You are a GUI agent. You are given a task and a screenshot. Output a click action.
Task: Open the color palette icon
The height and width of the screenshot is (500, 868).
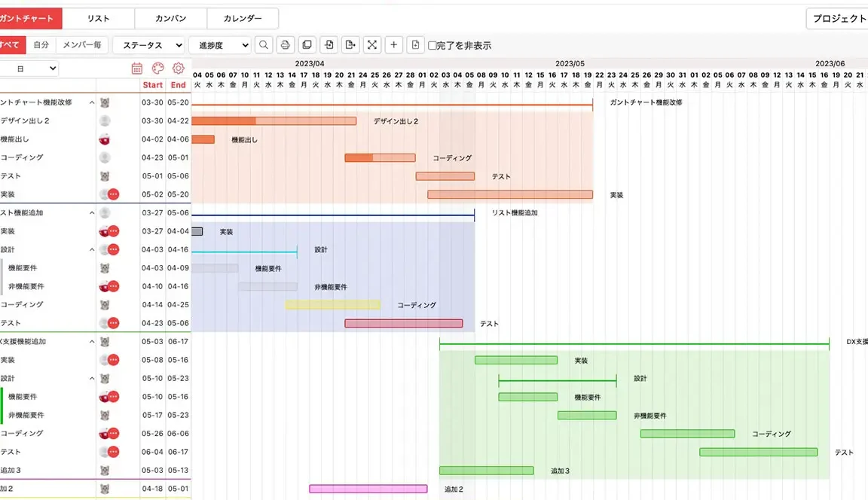(157, 69)
